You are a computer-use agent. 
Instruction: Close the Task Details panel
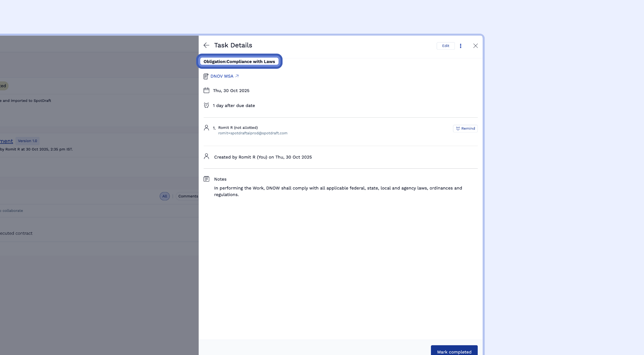[x=475, y=46]
